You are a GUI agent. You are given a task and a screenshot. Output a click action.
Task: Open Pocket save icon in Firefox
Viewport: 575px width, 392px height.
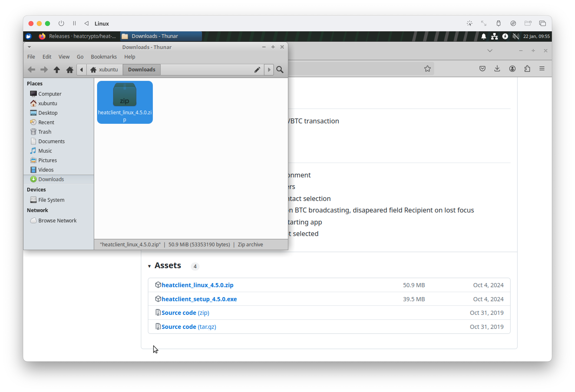point(482,69)
